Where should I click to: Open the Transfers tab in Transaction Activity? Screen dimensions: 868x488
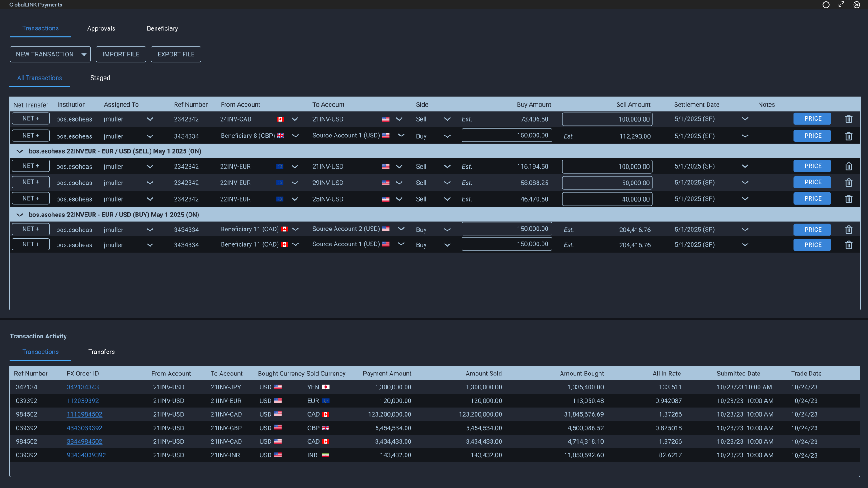click(x=101, y=352)
